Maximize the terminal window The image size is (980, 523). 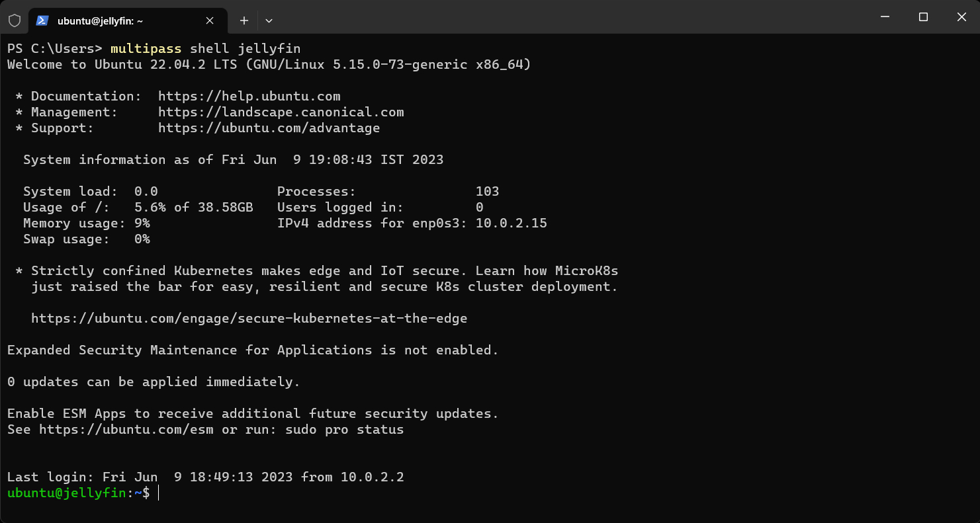923,17
